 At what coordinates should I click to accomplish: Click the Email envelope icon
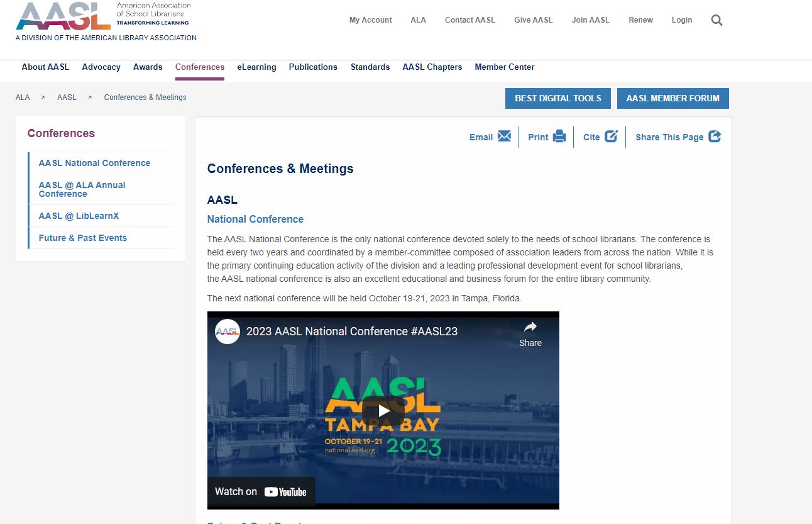(504, 137)
